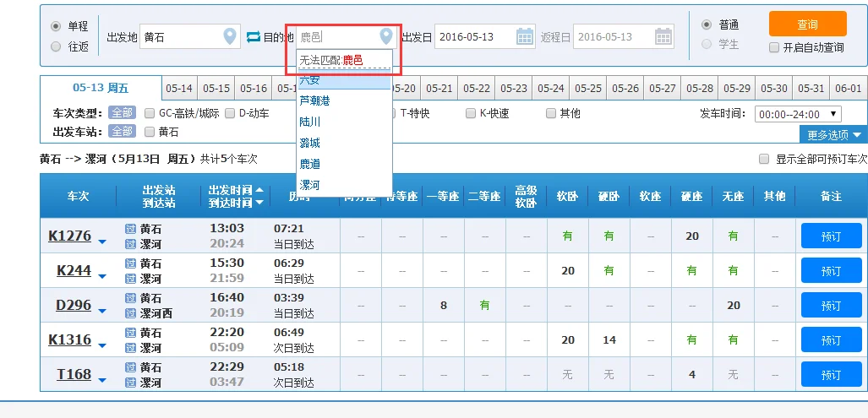
Task: Click 预订 button for train K244
Action: [831, 271]
